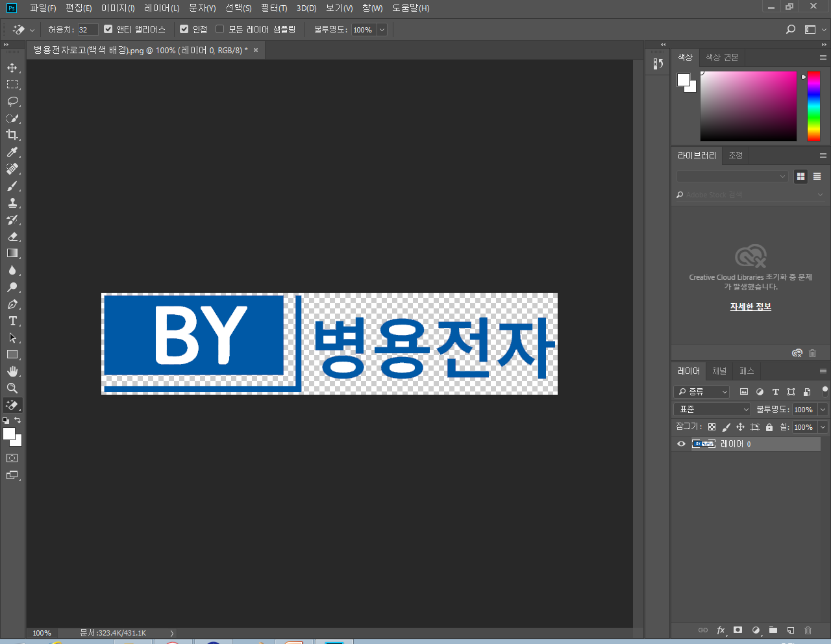Select the Dodge tool
The image size is (831, 644).
tap(12, 287)
